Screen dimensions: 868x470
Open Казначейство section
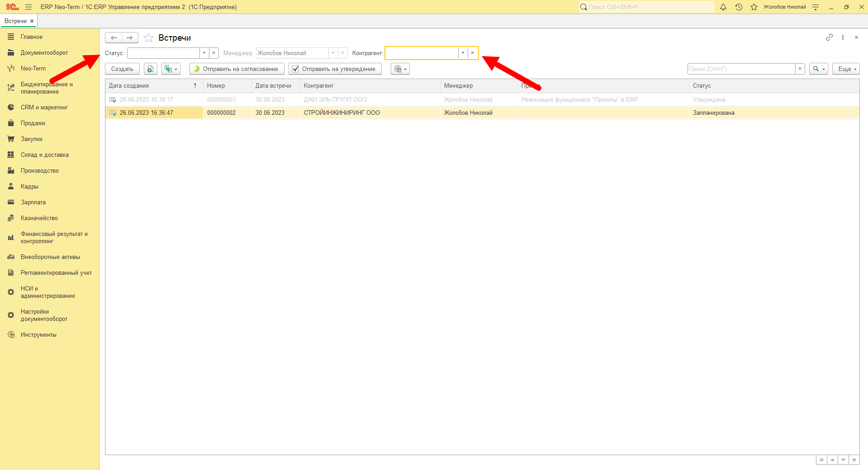39,218
